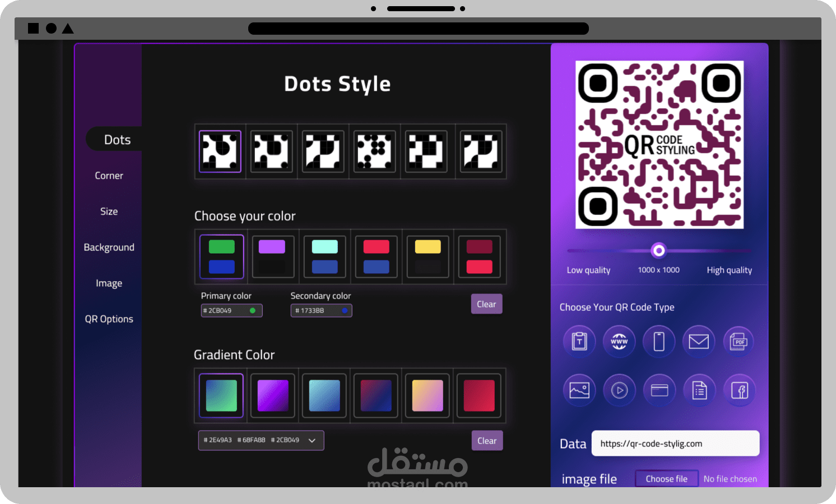Screen dimensions: 836x504
Task: Click the generated QR code preview
Action: coord(659,144)
